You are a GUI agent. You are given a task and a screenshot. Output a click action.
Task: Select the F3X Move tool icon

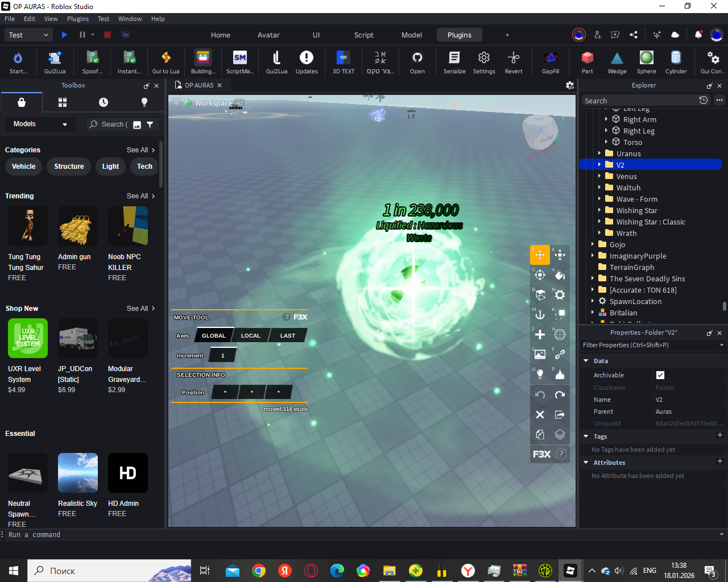pyautogui.click(x=540, y=255)
